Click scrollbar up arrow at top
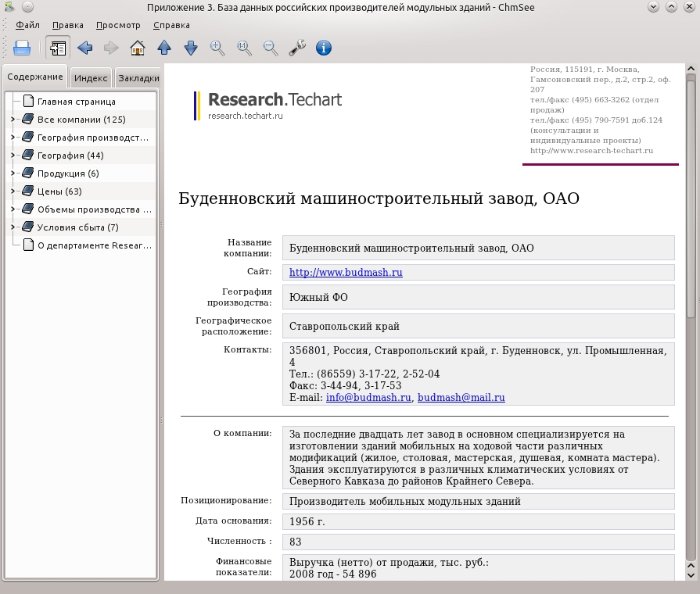Image resolution: width=700 pixels, height=594 pixels. click(x=691, y=69)
